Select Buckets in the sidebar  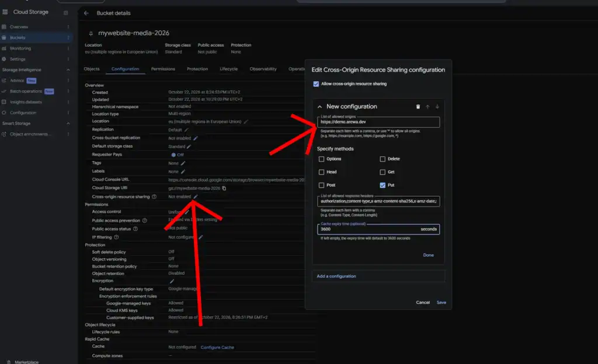(x=18, y=38)
